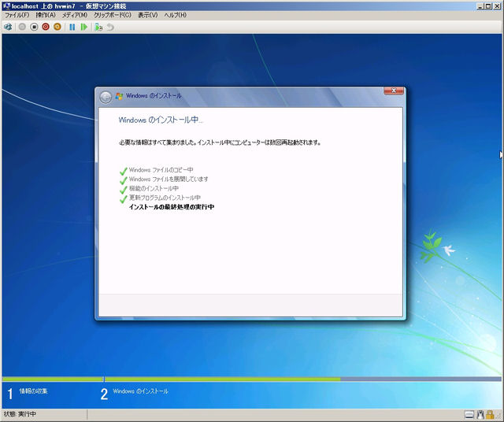504x422 pixels.
Task: Click the back arrow in Windows installer
Action: click(x=106, y=97)
